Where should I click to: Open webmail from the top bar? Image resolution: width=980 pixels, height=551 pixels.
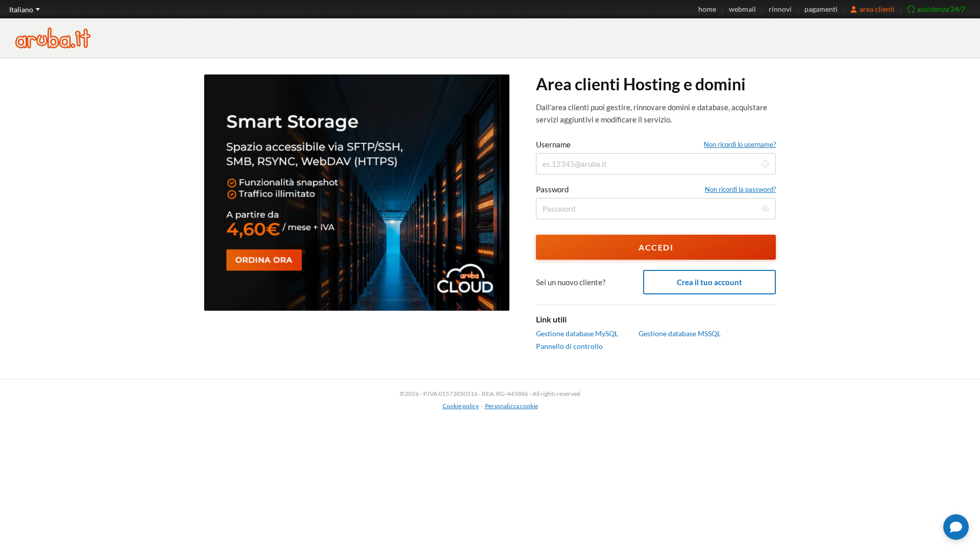point(742,9)
